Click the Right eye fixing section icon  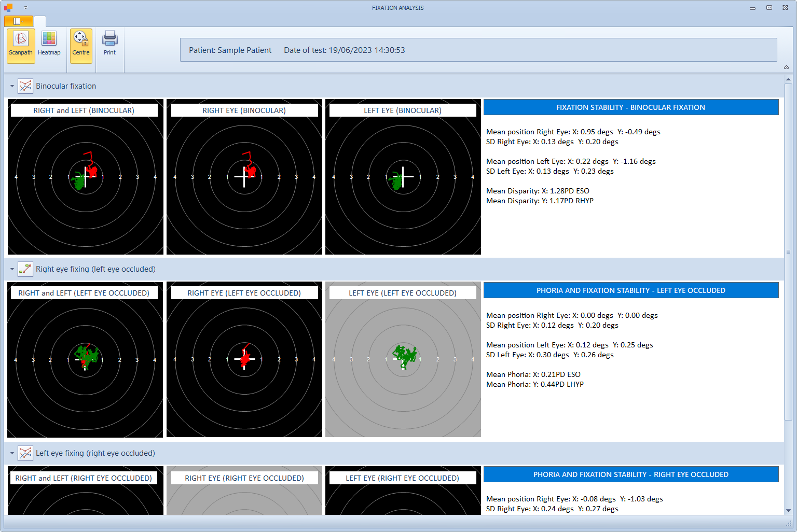(25, 269)
